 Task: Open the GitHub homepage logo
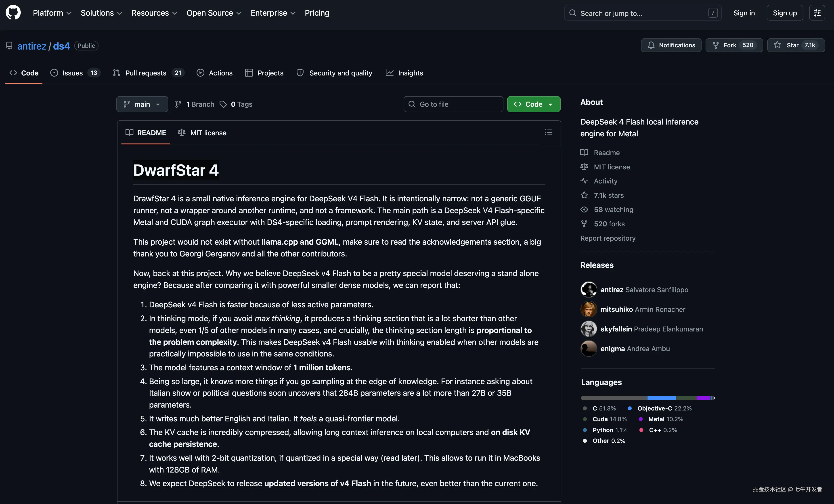point(13,13)
